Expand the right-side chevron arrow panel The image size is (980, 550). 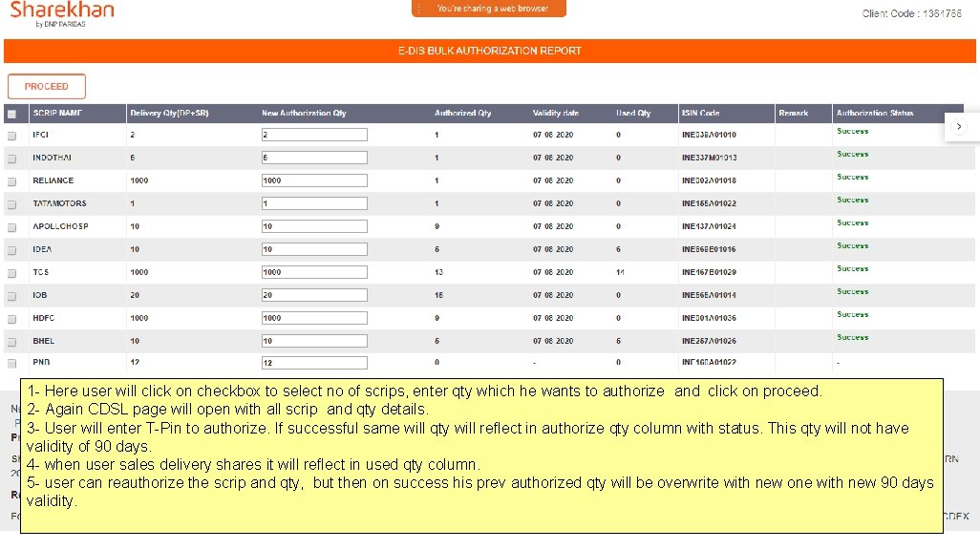959,127
